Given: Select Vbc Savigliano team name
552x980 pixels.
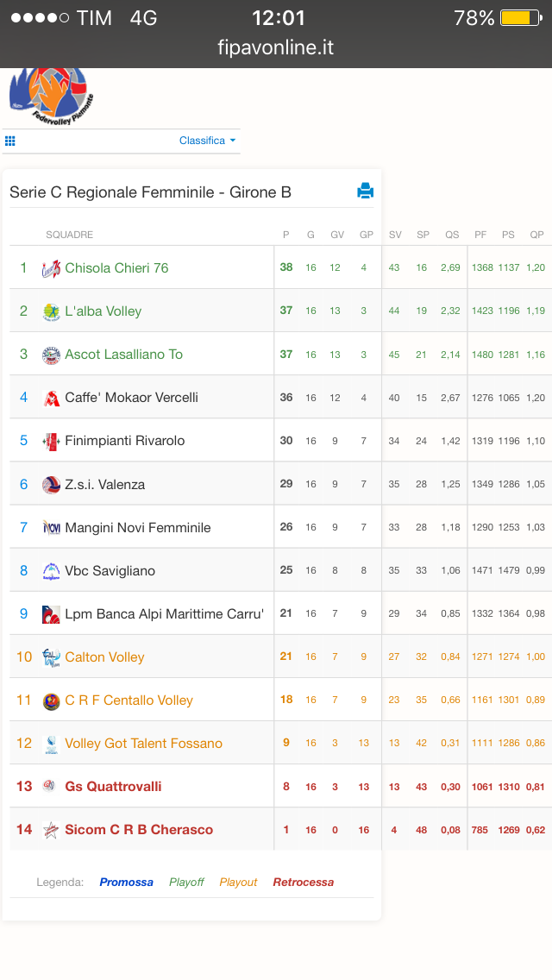Looking at the screenshot, I should pos(110,570).
